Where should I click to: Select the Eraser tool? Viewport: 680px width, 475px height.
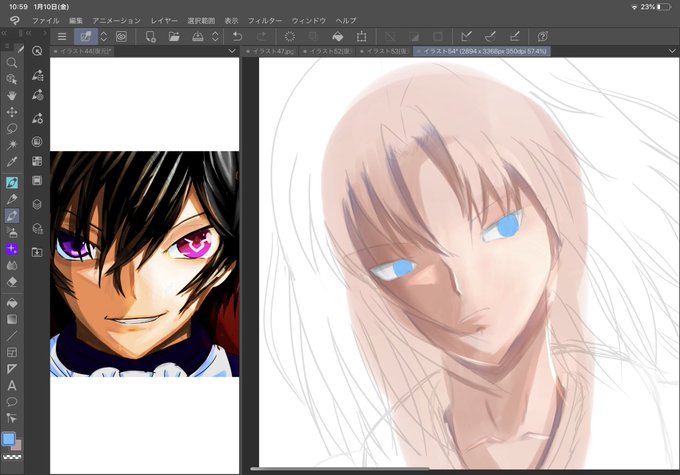pos(12,282)
